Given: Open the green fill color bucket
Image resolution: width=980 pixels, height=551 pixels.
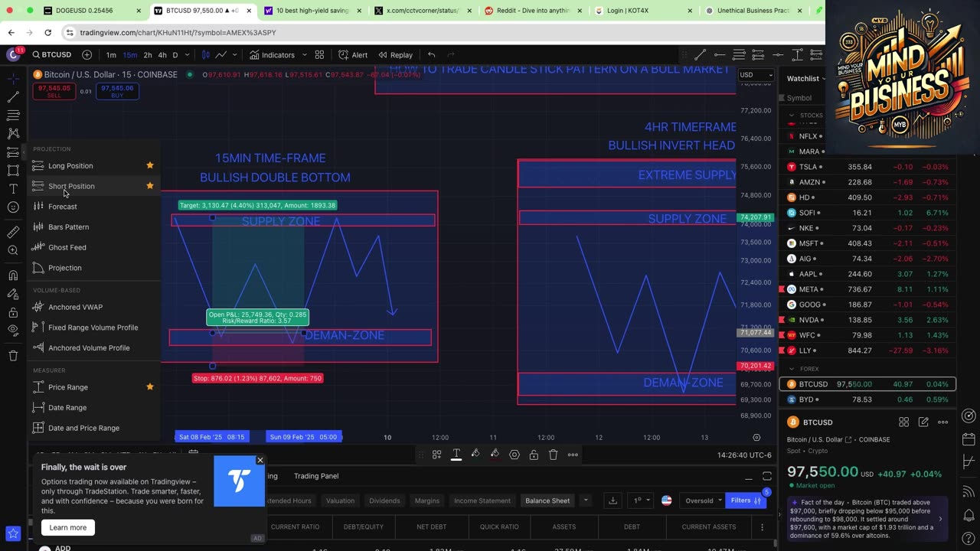Looking at the screenshot, I should (475, 455).
